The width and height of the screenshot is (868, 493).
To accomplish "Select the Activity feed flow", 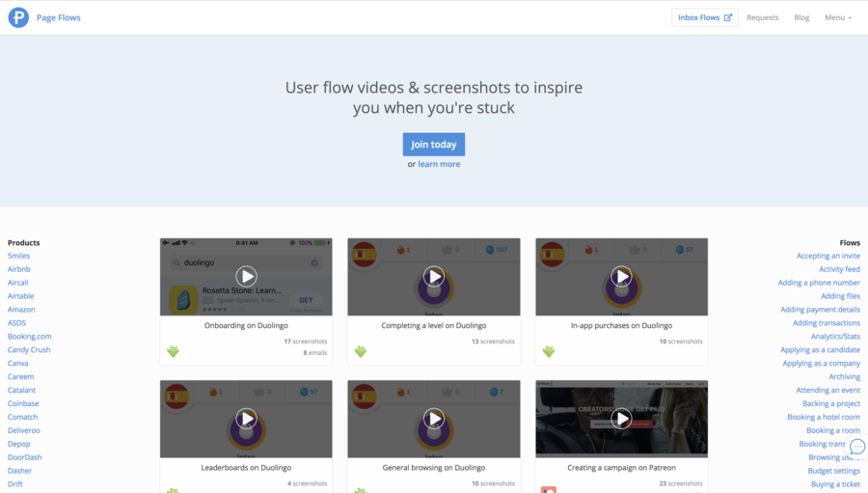I will tap(839, 269).
